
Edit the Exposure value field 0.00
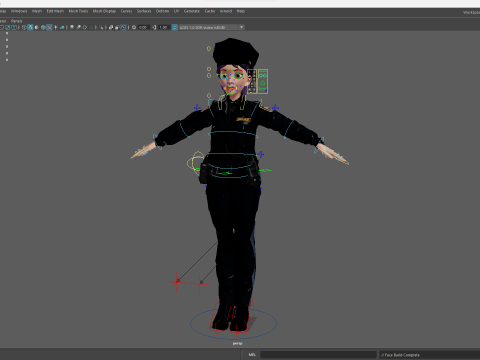pos(143,27)
